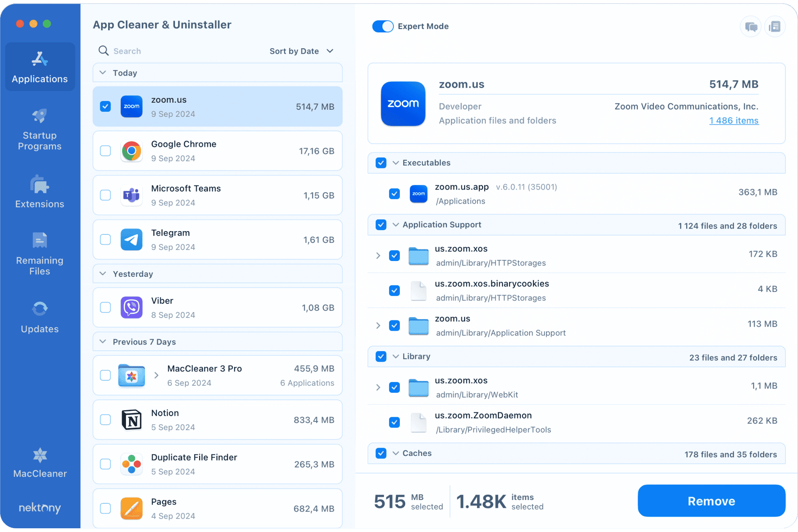Collapse the Application Support section chevron
Screen dimensions: 798x532
(396, 225)
